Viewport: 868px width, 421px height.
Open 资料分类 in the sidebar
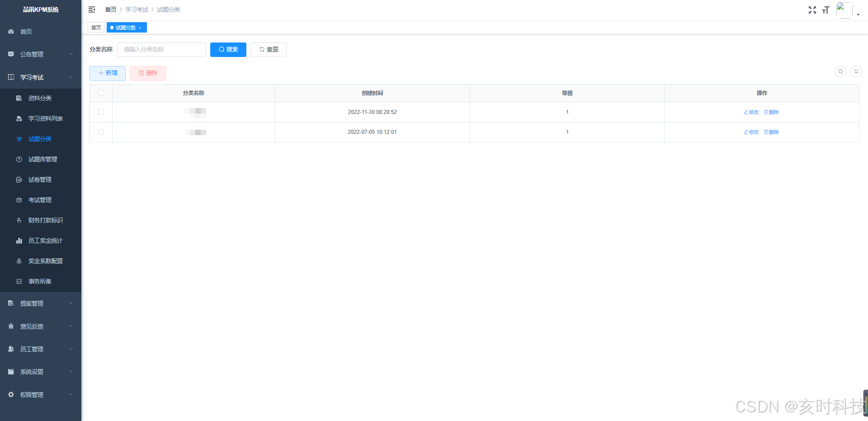tap(41, 98)
